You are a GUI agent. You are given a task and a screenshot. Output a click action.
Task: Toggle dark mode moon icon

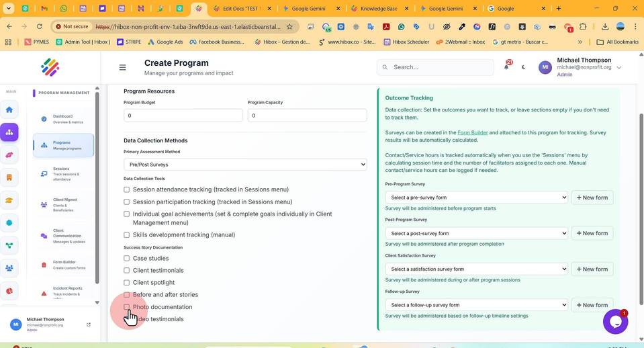pos(523,67)
